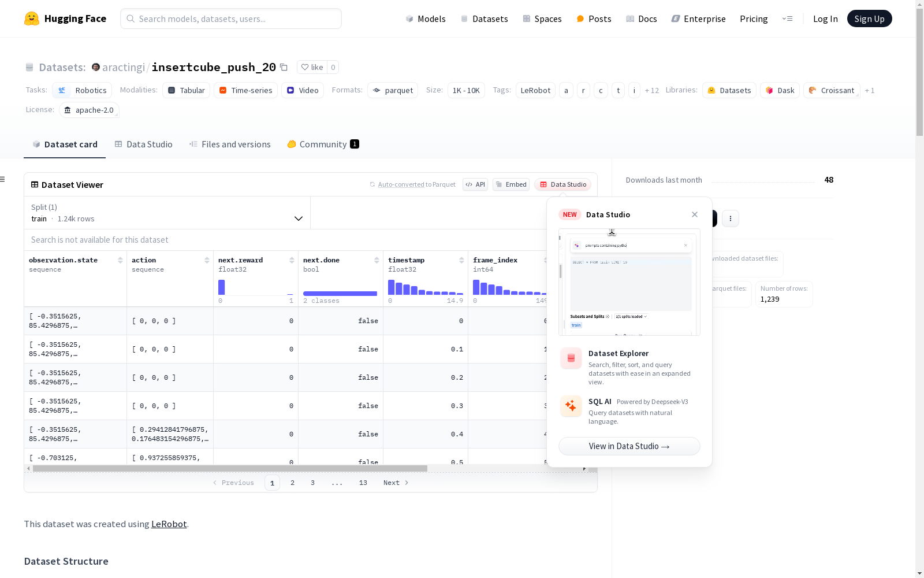Open the Community tab

click(x=323, y=144)
